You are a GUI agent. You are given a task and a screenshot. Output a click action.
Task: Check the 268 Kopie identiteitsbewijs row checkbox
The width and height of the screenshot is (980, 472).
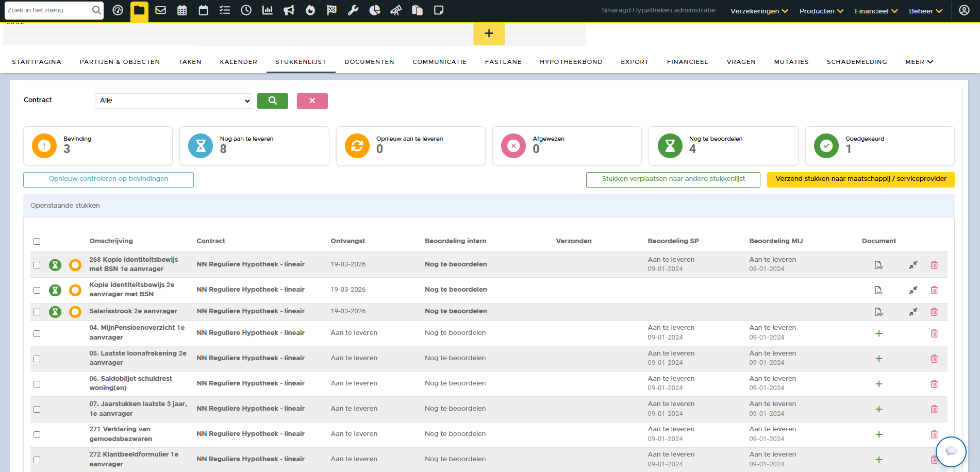(x=37, y=265)
